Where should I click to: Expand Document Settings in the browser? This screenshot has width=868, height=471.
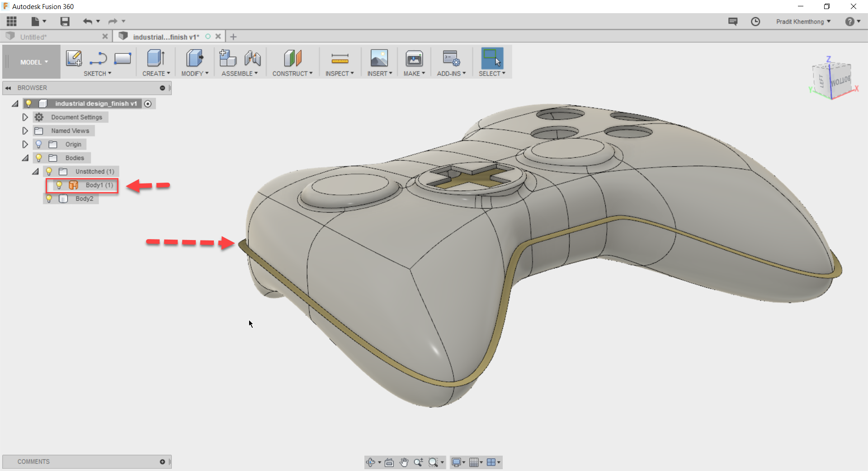(25, 117)
